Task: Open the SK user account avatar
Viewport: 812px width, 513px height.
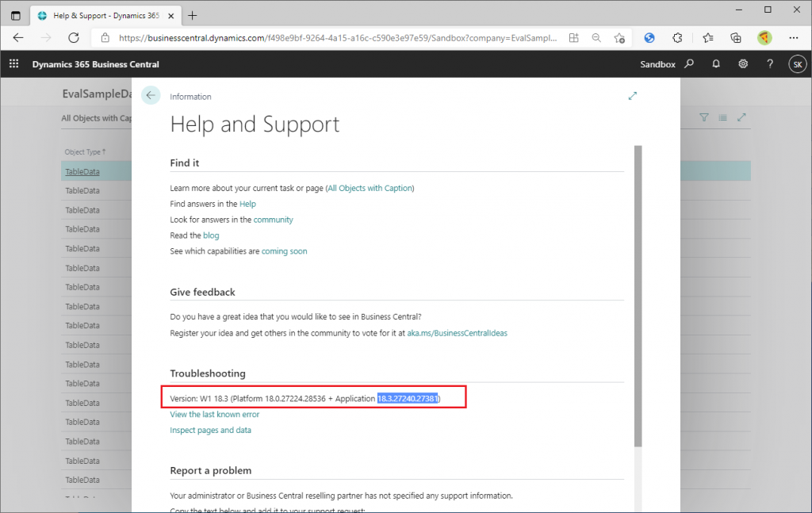Action: pyautogui.click(x=796, y=64)
